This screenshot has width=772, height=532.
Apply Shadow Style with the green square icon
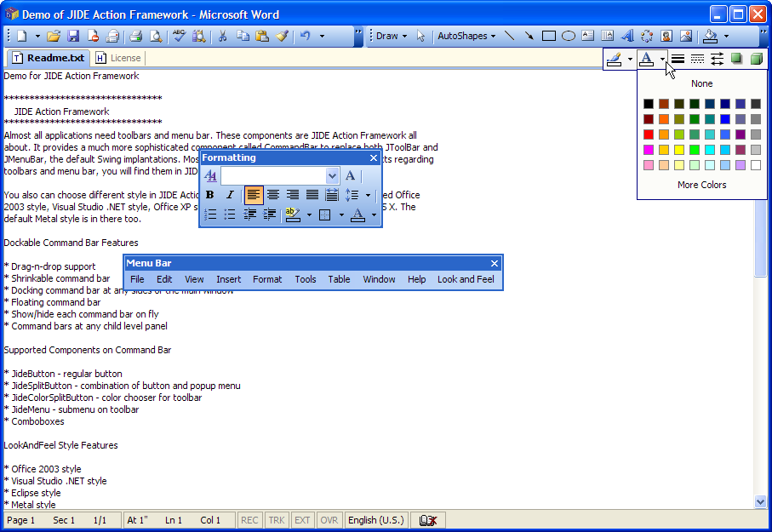736,59
